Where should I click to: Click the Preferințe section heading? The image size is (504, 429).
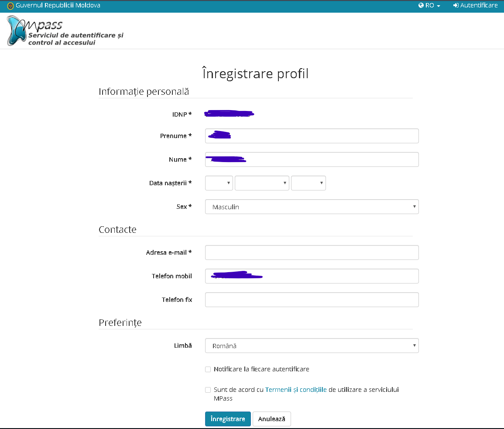click(x=120, y=322)
